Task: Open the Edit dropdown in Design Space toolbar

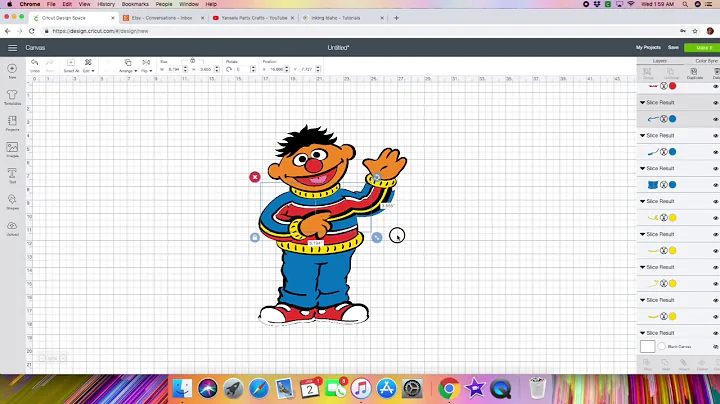Action: [x=88, y=65]
